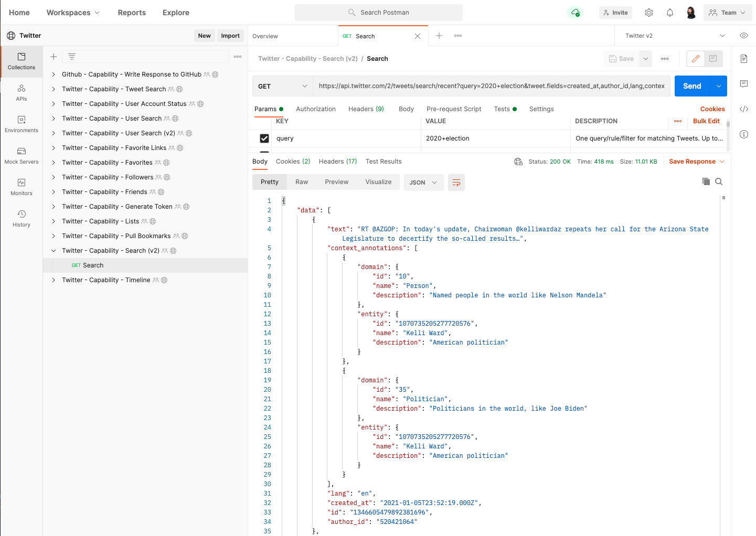This screenshot has height=536, width=756.
Task: Expand Github - Capability - Write Response to GitHub
Action: (x=54, y=74)
